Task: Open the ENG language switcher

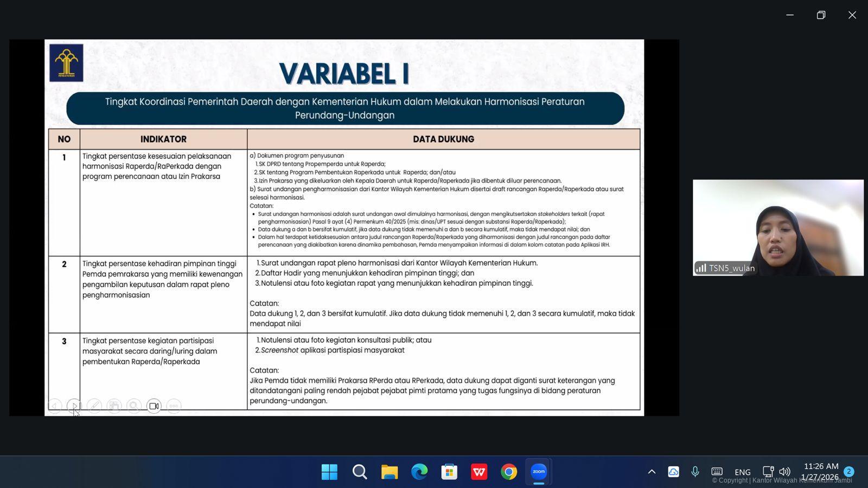Action: pos(742,472)
